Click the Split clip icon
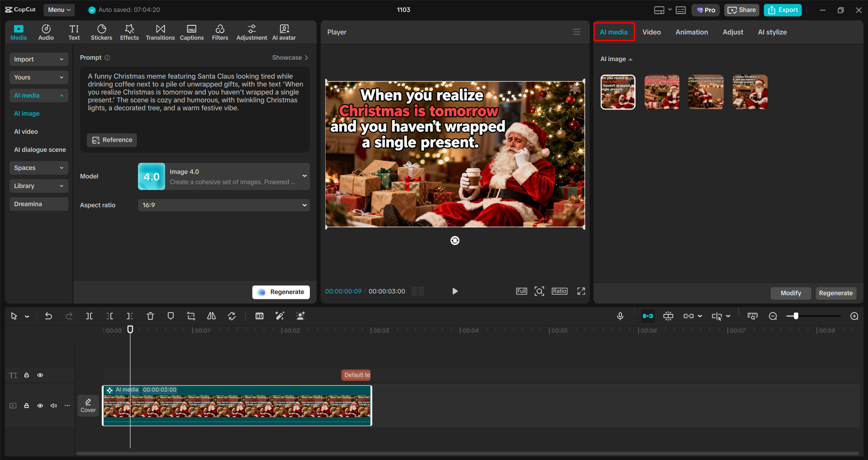Viewport: 868px width, 460px height. coord(89,316)
